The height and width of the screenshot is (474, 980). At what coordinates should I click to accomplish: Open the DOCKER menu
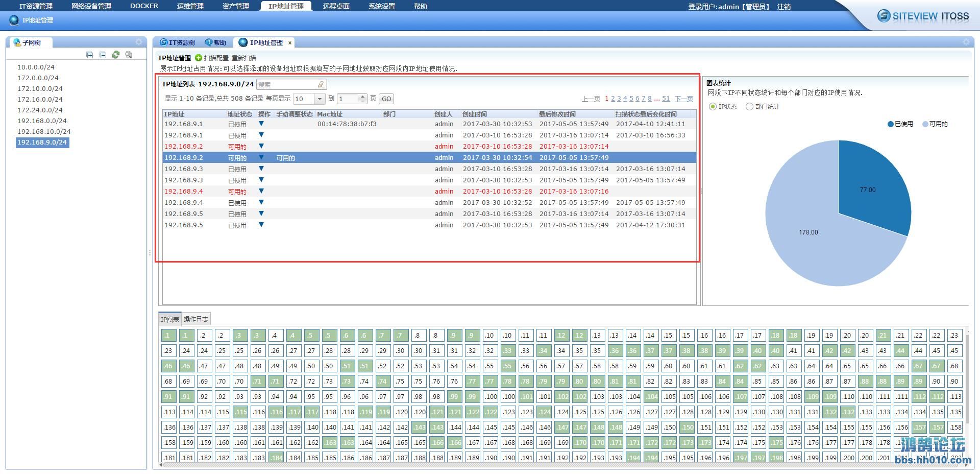144,6
